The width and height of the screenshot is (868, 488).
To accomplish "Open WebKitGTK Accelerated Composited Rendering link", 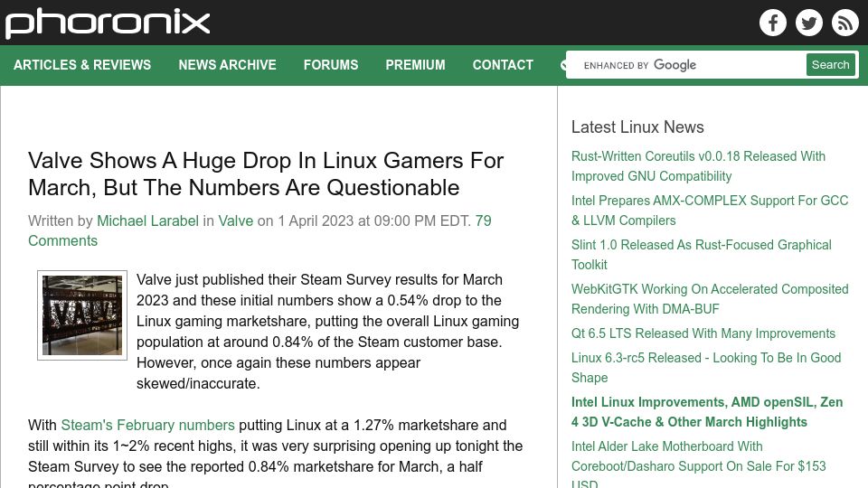I will click(x=710, y=299).
